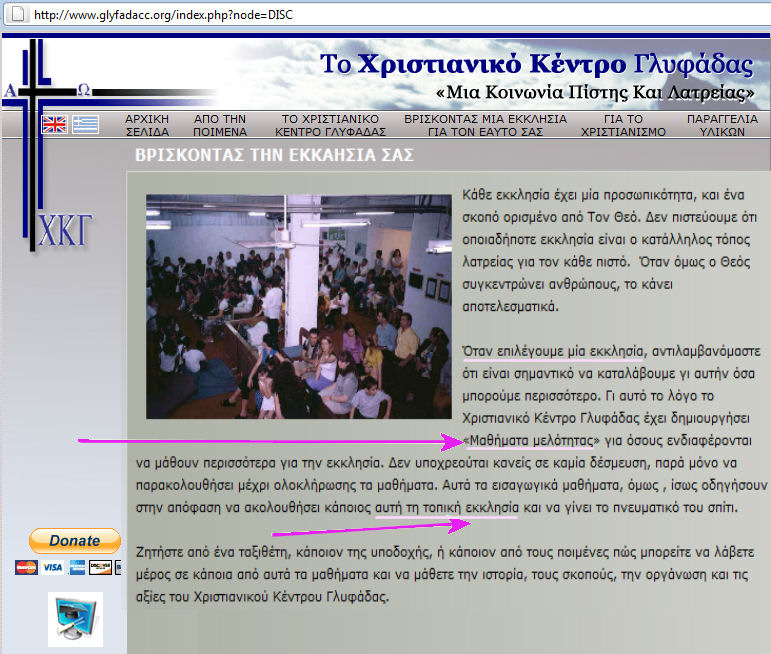Open ΤΟ ΧΡΙΣΤΙΑΝΙΚΟ ΚΕΝΤΡΟ ΓΛΥΦΑΔΑΣ menu item
771x654 pixels.
330,125
